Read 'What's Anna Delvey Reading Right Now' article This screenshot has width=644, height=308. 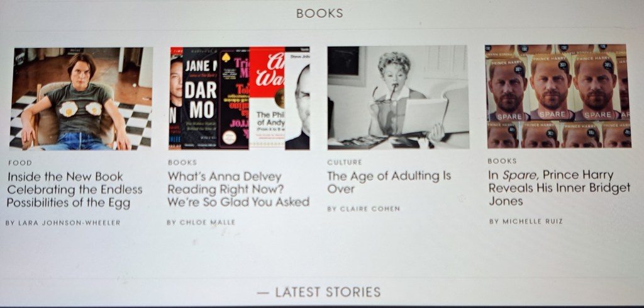click(x=238, y=189)
